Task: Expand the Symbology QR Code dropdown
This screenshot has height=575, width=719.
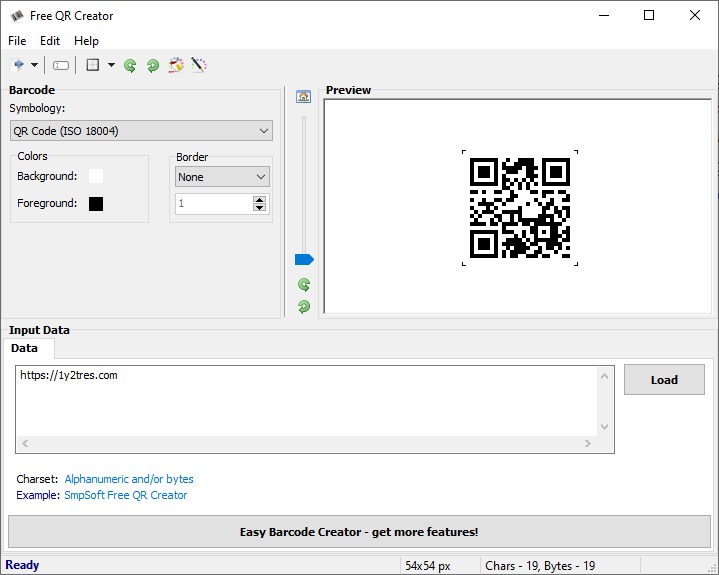Action: pyautogui.click(x=264, y=131)
